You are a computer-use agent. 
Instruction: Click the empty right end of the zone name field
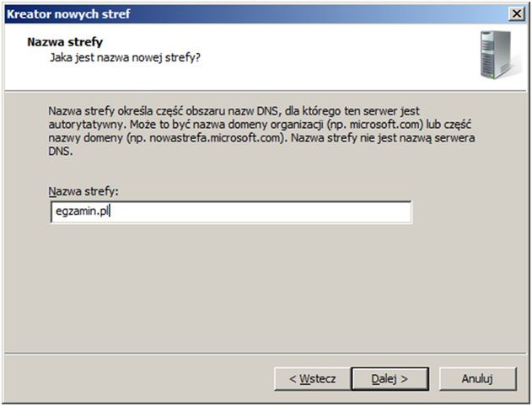pyautogui.click(x=354, y=212)
